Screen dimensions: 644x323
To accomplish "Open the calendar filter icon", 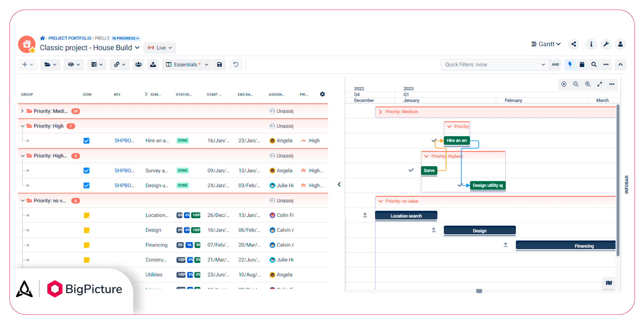I will (582, 64).
